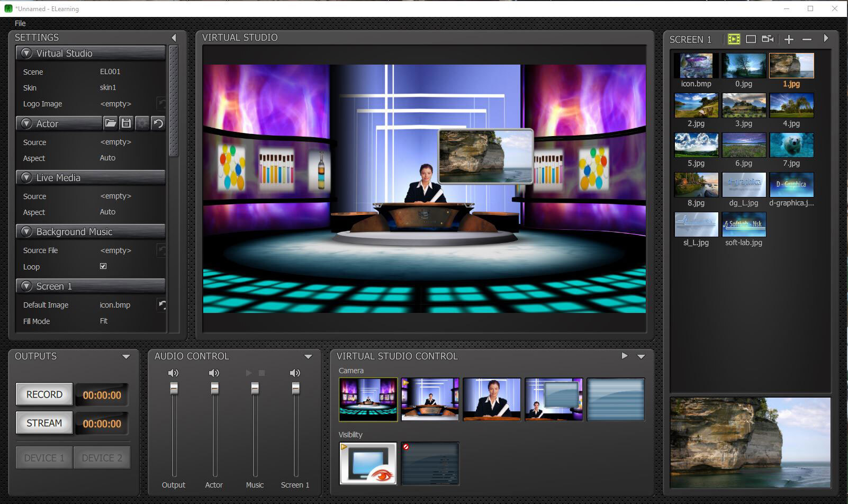Screen dimensions: 848x504
Task: Toggle the Loop checkbox for Background Music
Action: [103, 266]
